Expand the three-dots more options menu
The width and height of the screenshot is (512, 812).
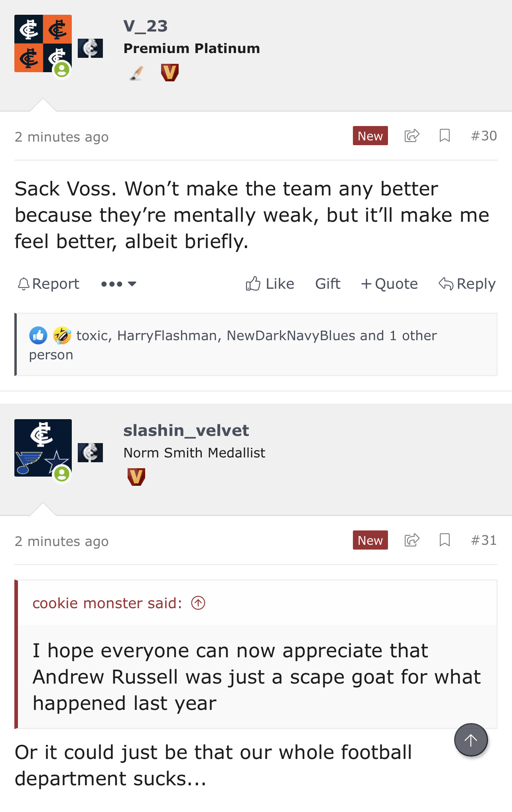(x=118, y=284)
